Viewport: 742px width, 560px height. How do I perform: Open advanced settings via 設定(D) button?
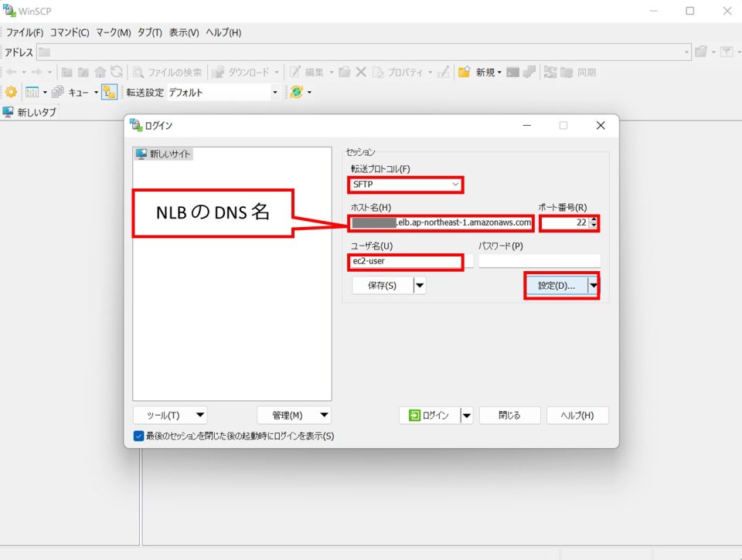[556, 285]
